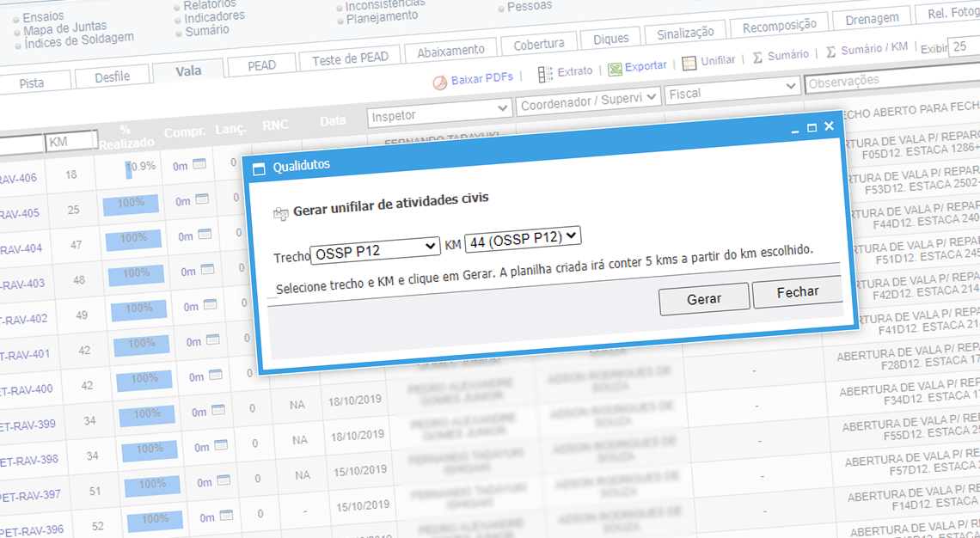The image size is (980, 538).
Task: Open the Compr. detail icon in RAV-399 row
Action: 217,411
